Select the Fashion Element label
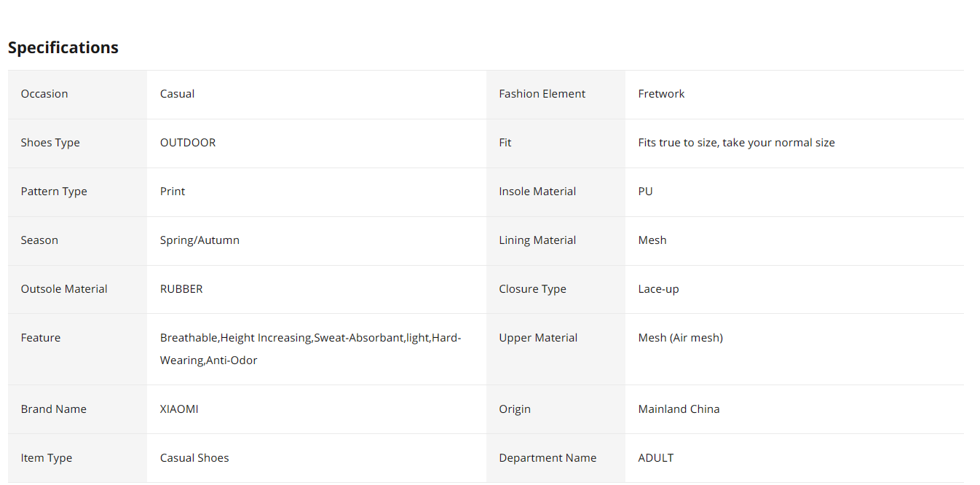This screenshot has height=485, width=980. coord(542,94)
